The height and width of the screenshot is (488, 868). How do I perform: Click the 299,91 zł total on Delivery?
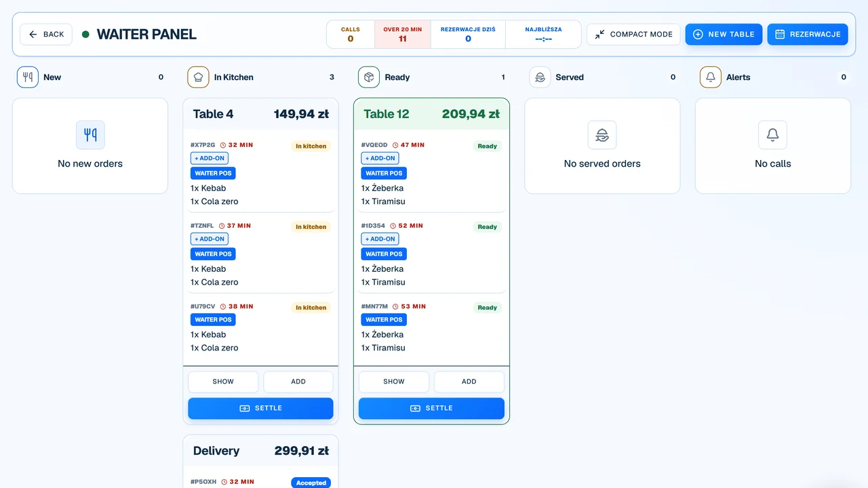click(x=302, y=451)
